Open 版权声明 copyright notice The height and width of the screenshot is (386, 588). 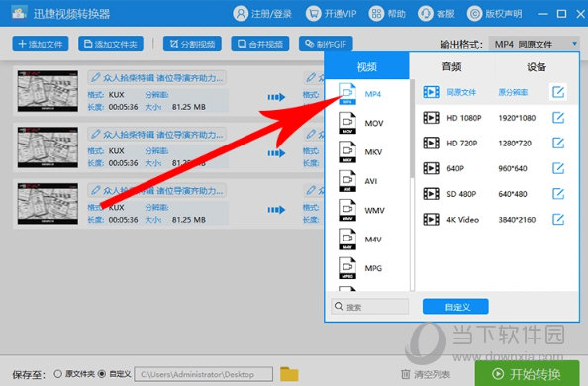(x=494, y=14)
